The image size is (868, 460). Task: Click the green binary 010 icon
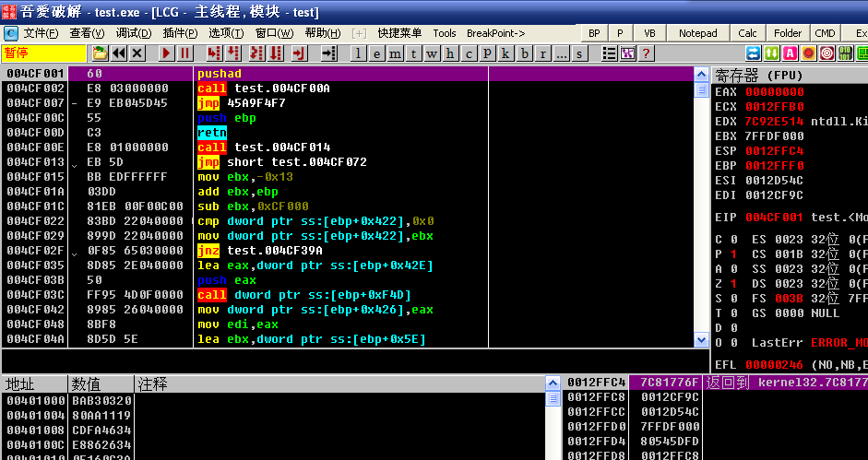[x=845, y=53]
